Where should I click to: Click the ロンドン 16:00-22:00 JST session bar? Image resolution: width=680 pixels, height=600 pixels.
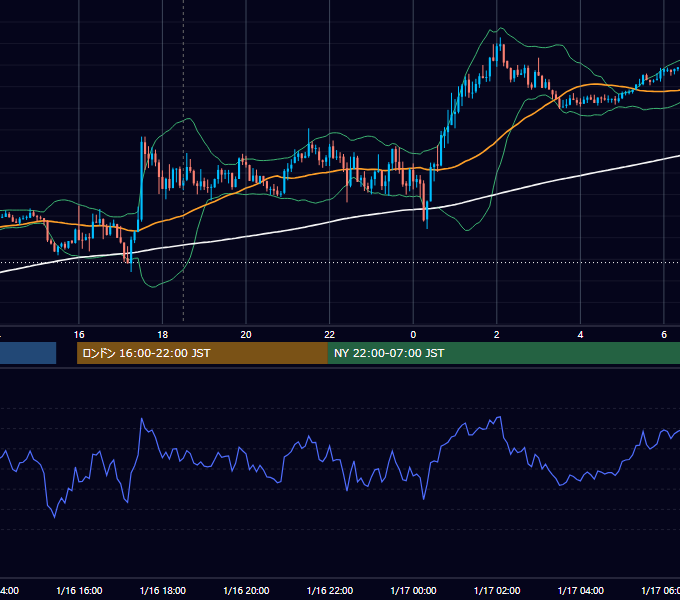point(202,353)
